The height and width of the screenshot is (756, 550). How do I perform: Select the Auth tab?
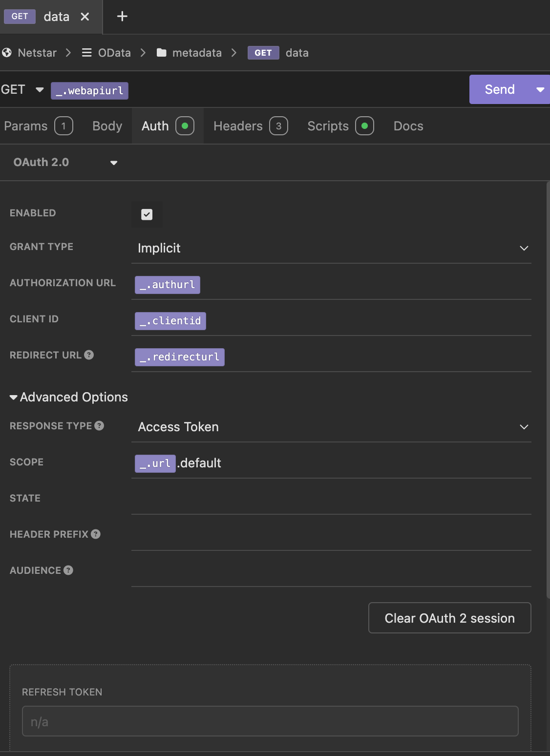tap(168, 126)
